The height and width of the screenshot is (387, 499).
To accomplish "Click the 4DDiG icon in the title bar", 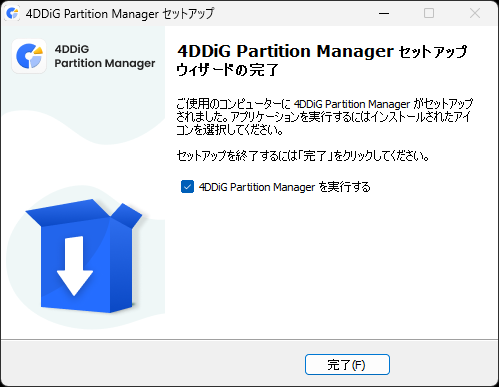I will pos(13,14).
